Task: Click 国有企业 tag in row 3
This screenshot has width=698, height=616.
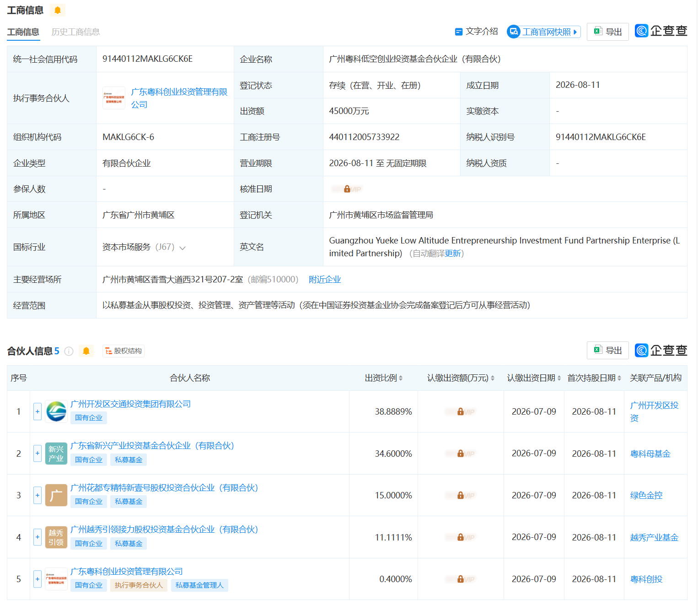Action: [x=89, y=502]
